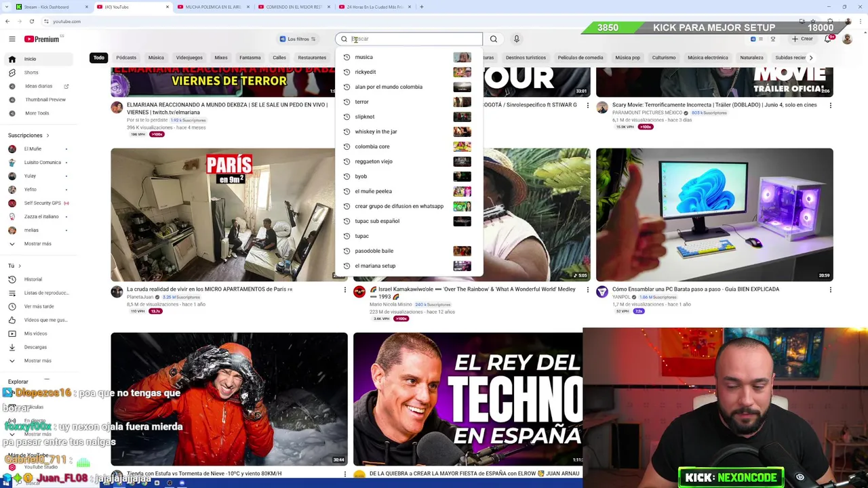Open the YouTube hamburger guide menu
The width and height of the screenshot is (868, 488).
coord(12,39)
